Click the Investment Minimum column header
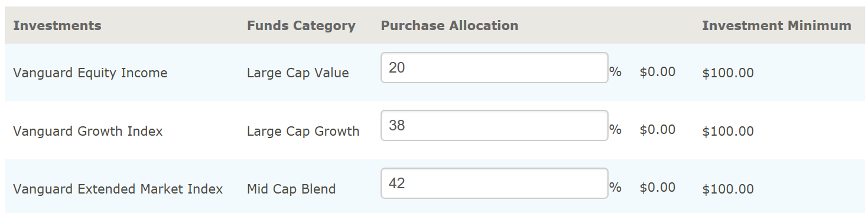The height and width of the screenshot is (213, 868). pyautogui.click(x=777, y=26)
